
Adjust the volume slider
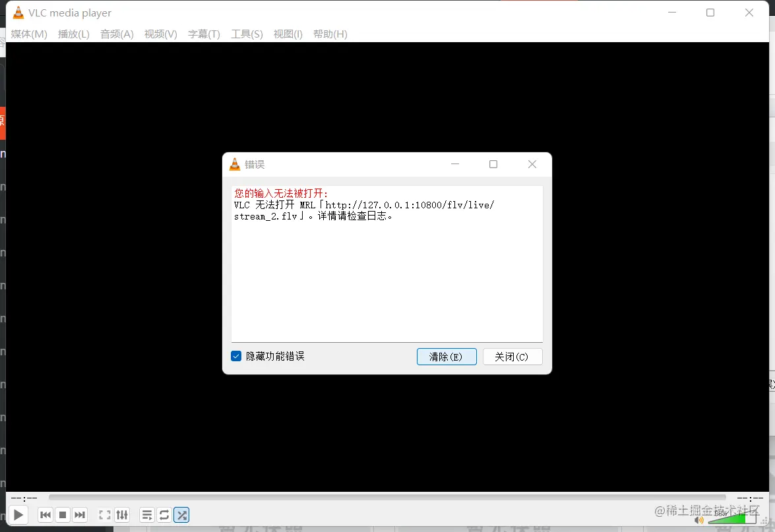tap(732, 519)
